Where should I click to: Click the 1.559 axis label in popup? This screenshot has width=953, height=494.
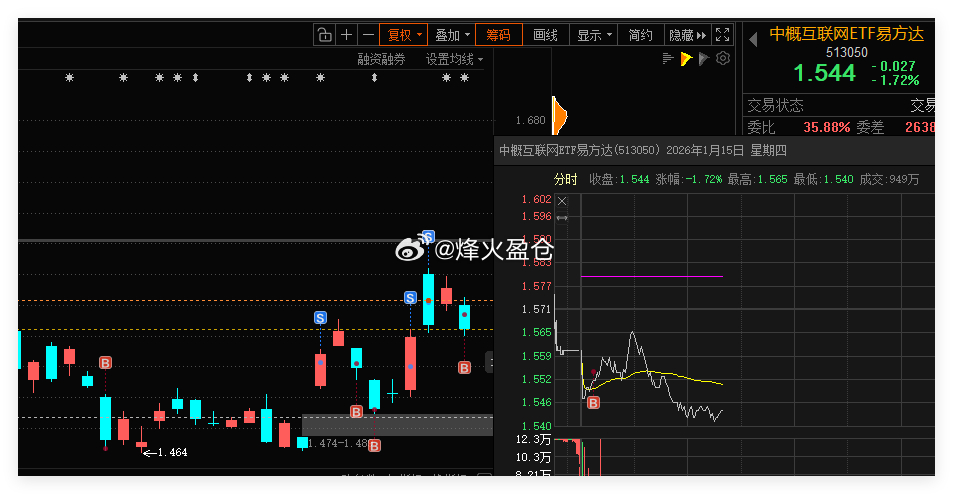(536, 356)
